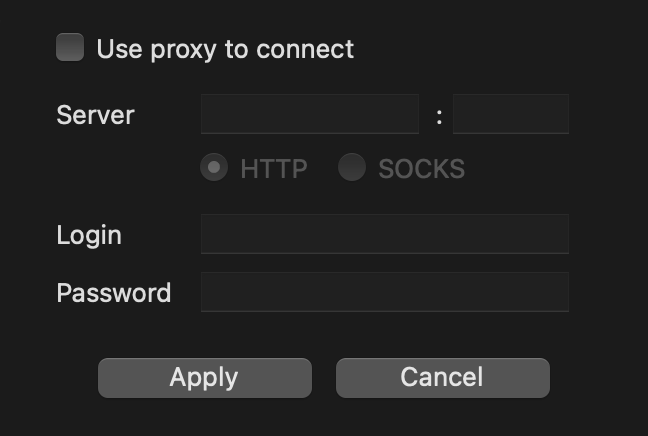Viewport: 648px width, 436px height.
Task: Click the SOCKS protocol label text
Action: 421,169
